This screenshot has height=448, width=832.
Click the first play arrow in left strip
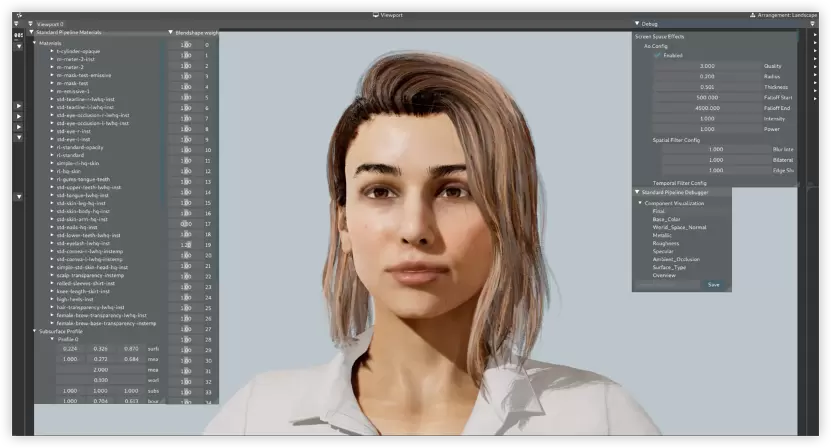click(18, 103)
